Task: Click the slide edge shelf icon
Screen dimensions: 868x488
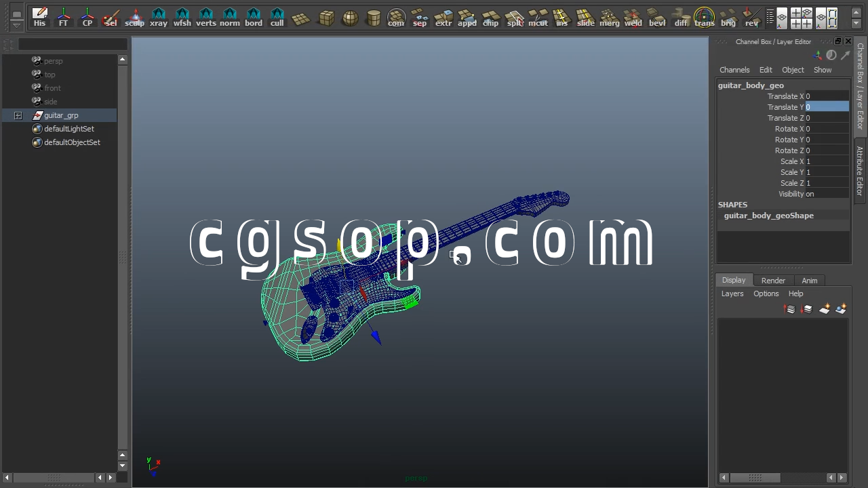Action: [x=586, y=18]
